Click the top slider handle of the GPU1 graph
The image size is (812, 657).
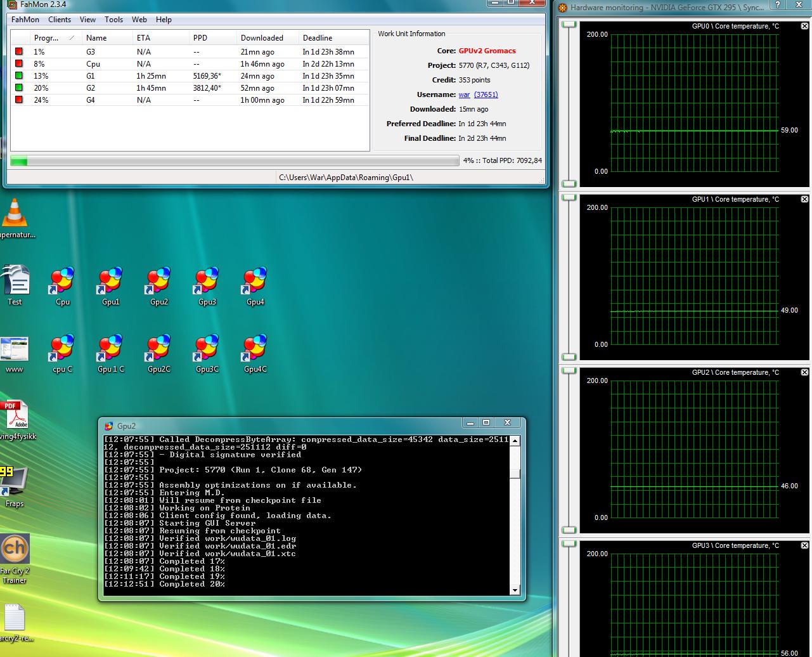coord(569,197)
